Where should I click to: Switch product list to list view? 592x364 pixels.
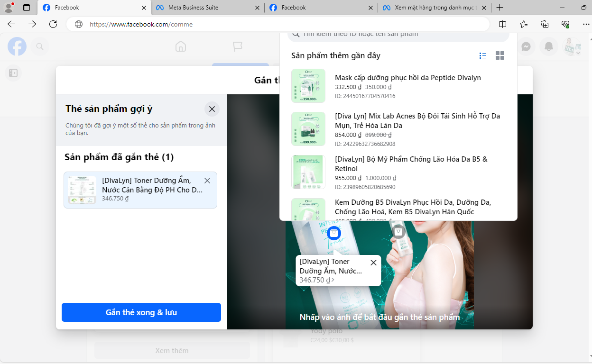(483, 56)
